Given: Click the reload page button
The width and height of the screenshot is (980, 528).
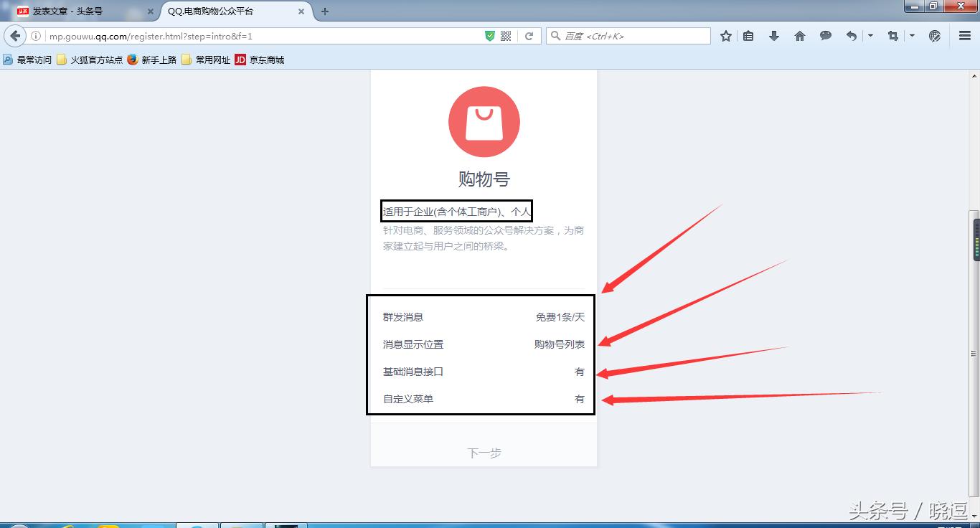Looking at the screenshot, I should 529,34.
